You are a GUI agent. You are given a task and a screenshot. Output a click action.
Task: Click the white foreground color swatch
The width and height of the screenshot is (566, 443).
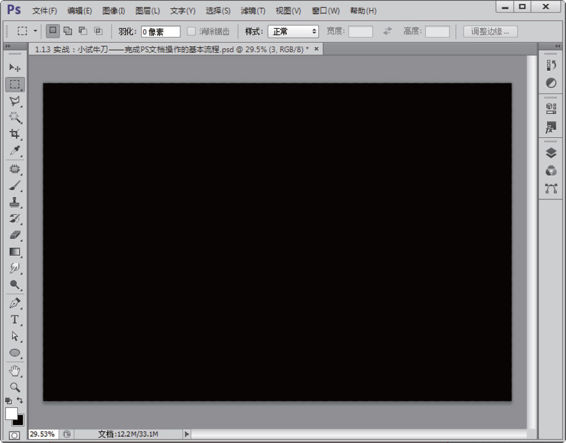11,413
